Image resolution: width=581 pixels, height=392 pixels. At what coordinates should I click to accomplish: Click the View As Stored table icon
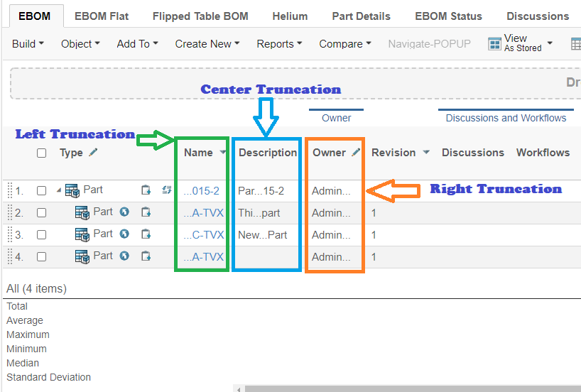pos(494,44)
